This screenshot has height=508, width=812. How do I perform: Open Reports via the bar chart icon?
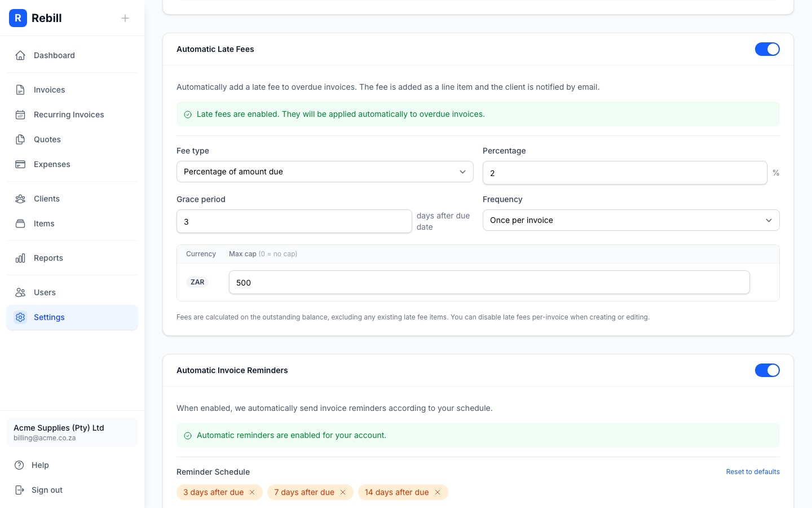click(20, 258)
